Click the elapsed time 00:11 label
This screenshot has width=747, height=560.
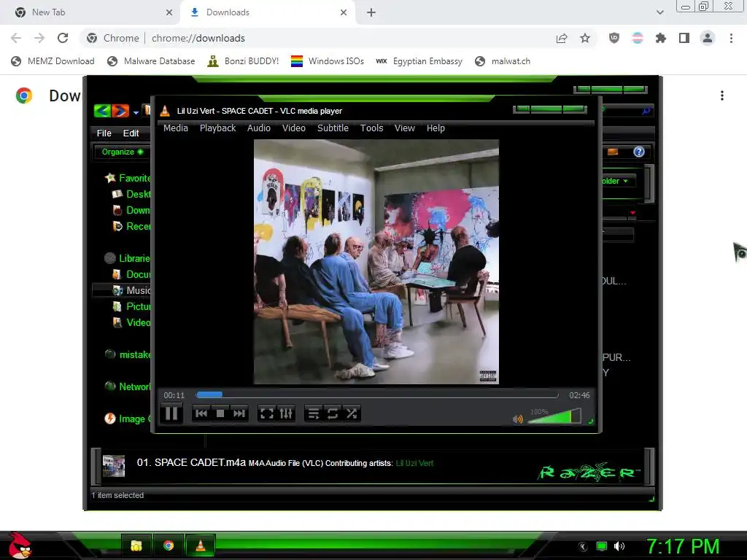[174, 395]
